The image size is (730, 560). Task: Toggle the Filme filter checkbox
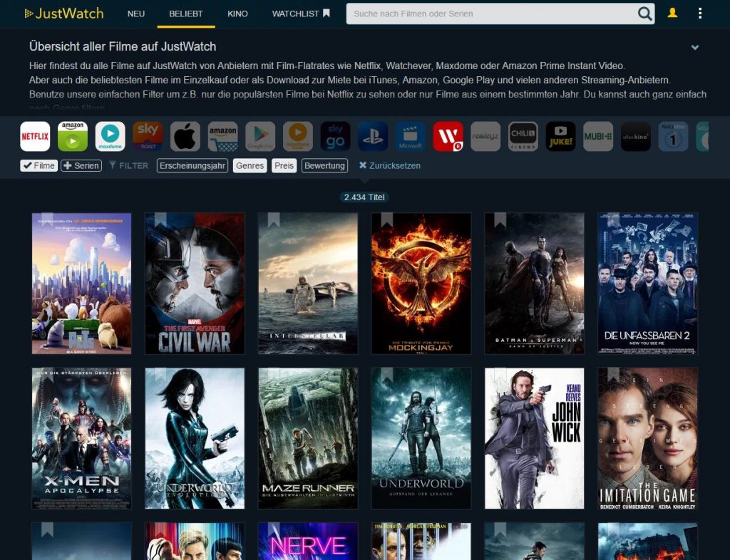tap(38, 165)
